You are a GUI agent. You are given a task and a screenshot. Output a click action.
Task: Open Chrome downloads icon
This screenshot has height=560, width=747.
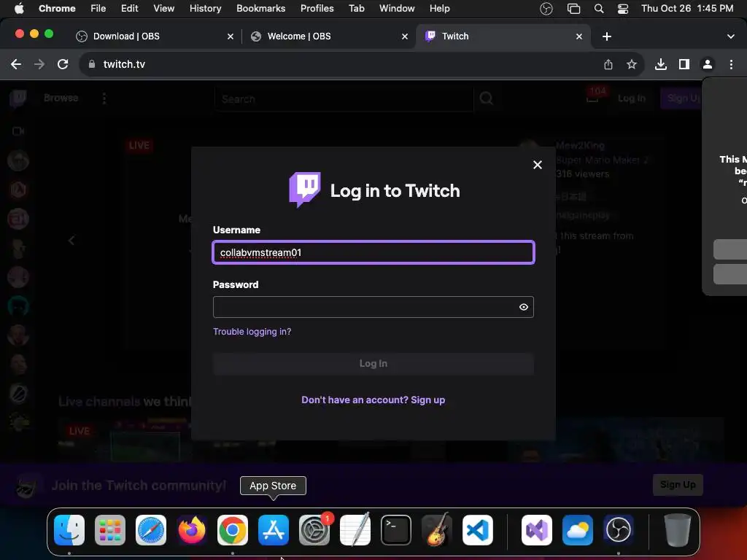pos(661,64)
